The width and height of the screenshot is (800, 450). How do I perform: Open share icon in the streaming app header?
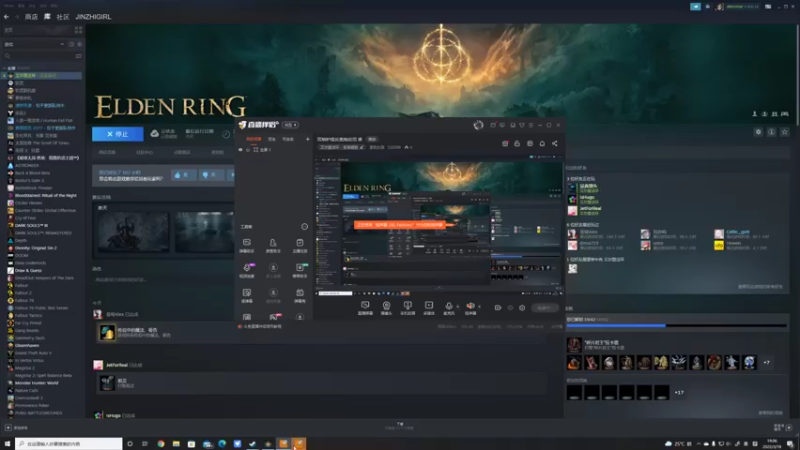point(555,143)
